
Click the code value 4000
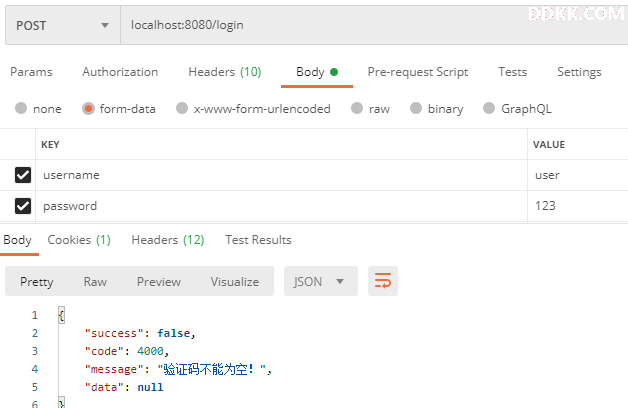click(x=150, y=351)
